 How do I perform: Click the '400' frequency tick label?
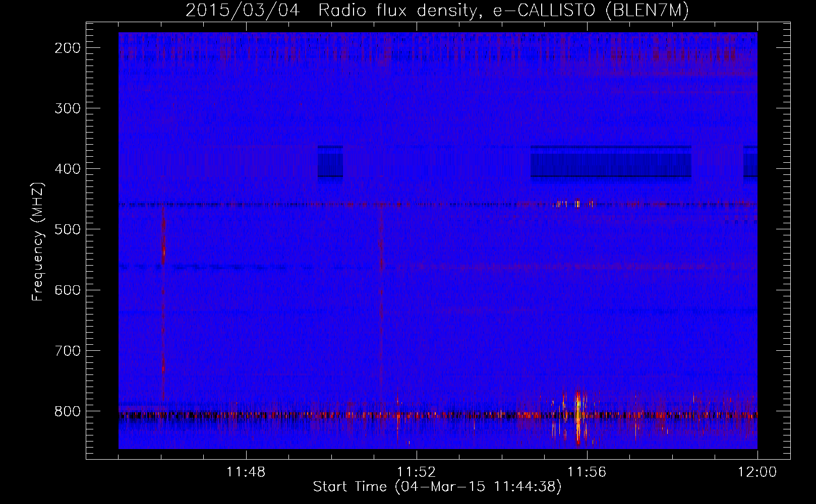tap(67, 169)
